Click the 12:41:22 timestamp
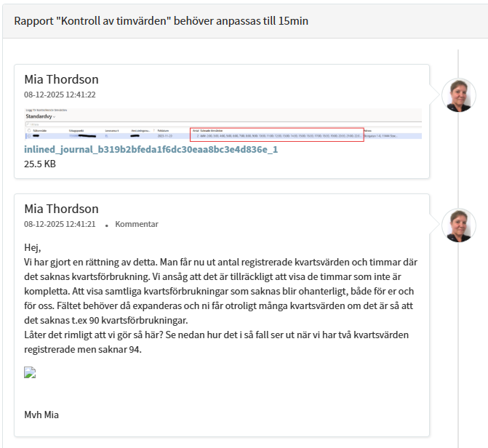 pos(60,95)
